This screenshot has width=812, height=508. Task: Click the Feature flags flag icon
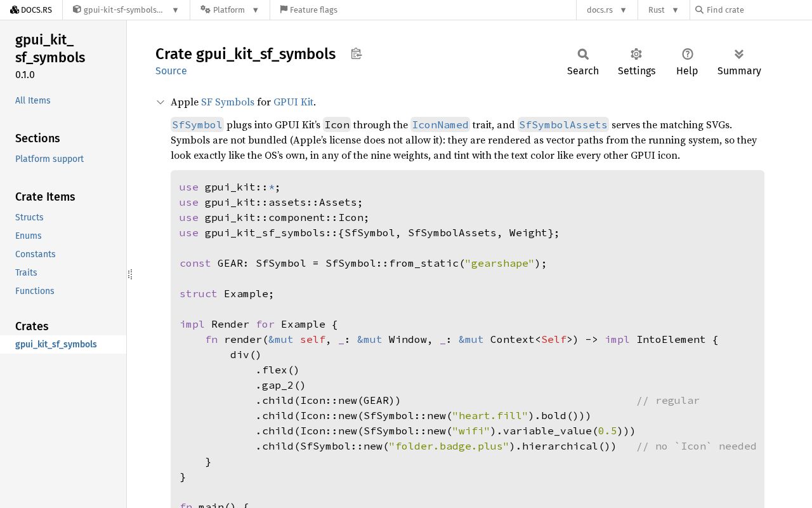pyautogui.click(x=284, y=10)
